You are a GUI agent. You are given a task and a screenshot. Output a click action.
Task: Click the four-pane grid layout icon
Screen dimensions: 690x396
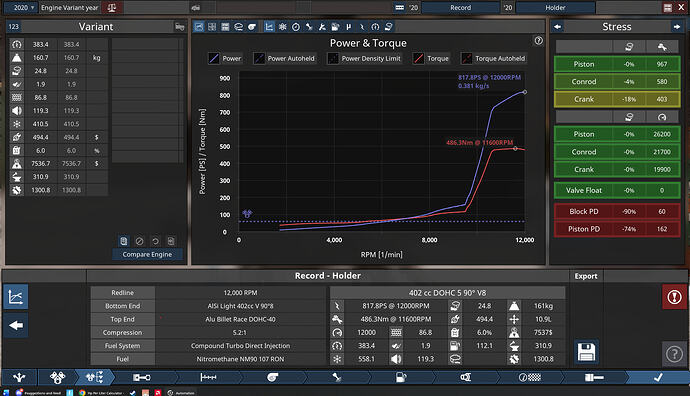(212, 27)
